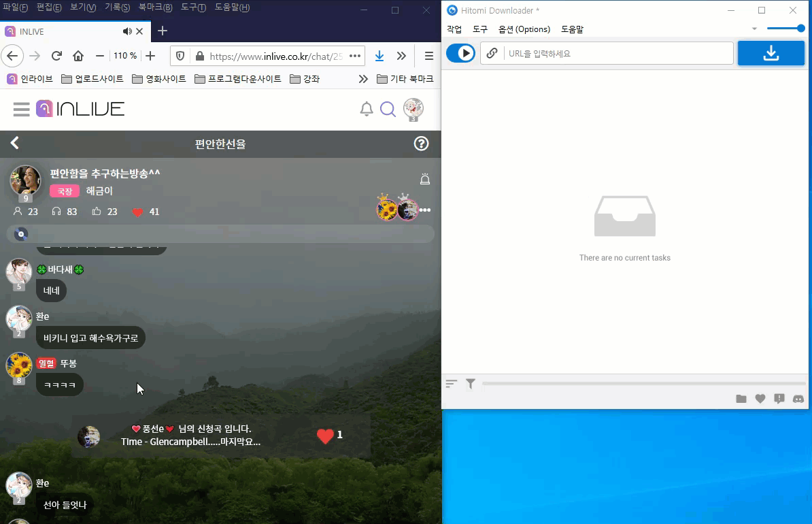The height and width of the screenshot is (524, 812).
Task: Open filter funnel in Hitomi Downloader
Action: [470, 384]
